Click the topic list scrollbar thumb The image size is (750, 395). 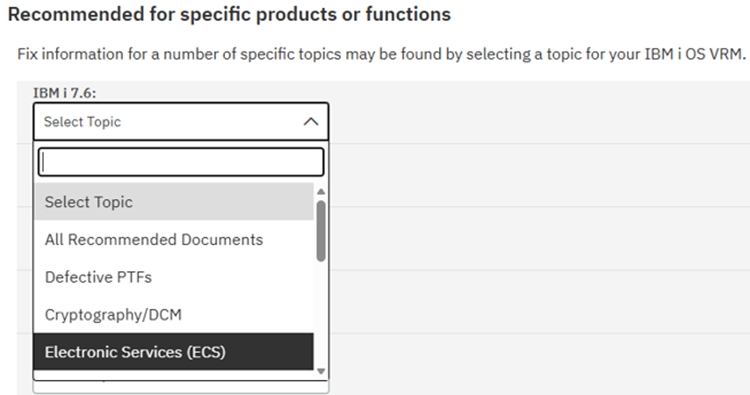321,231
